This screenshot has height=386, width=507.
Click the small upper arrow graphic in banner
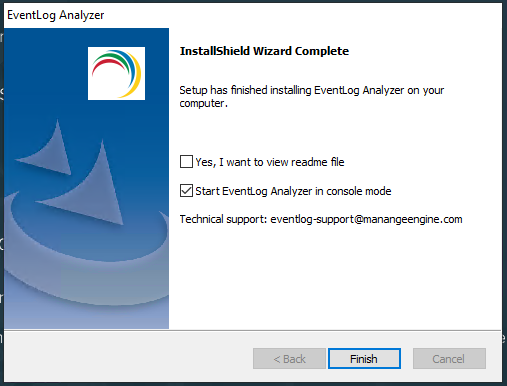pos(48,148)
